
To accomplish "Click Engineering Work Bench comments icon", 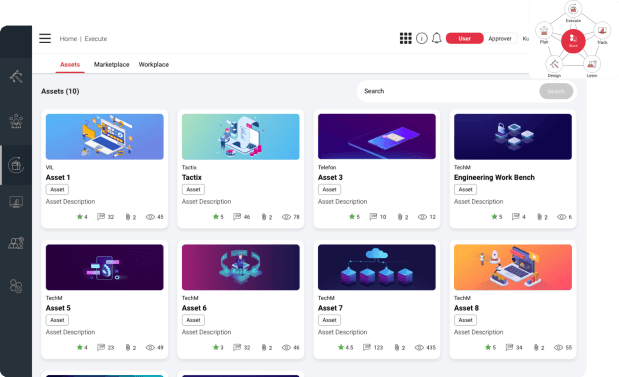I will click(516, 216).
